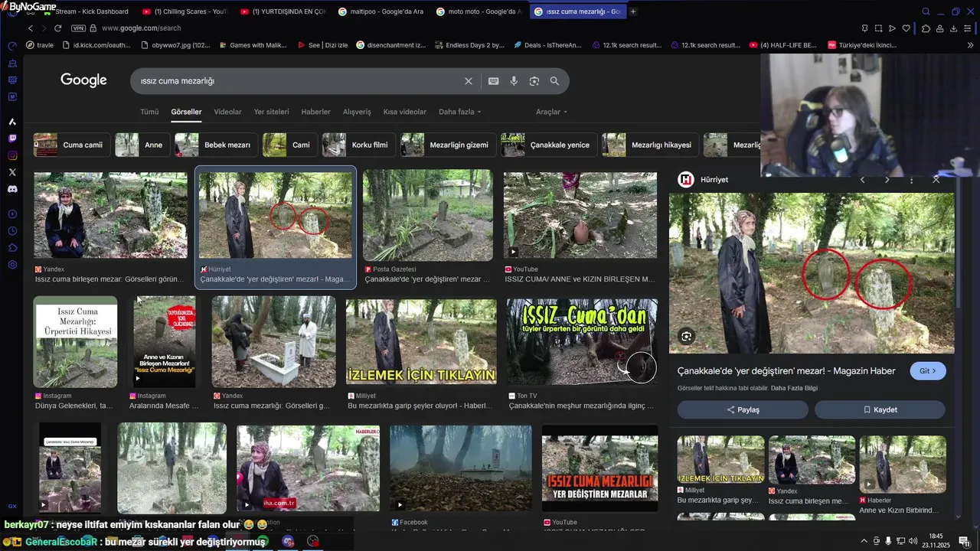Select the 'Bebek mezarı' filter chip
The height and width of the screenshot is (551, 980).
click(x=216, y=145)
